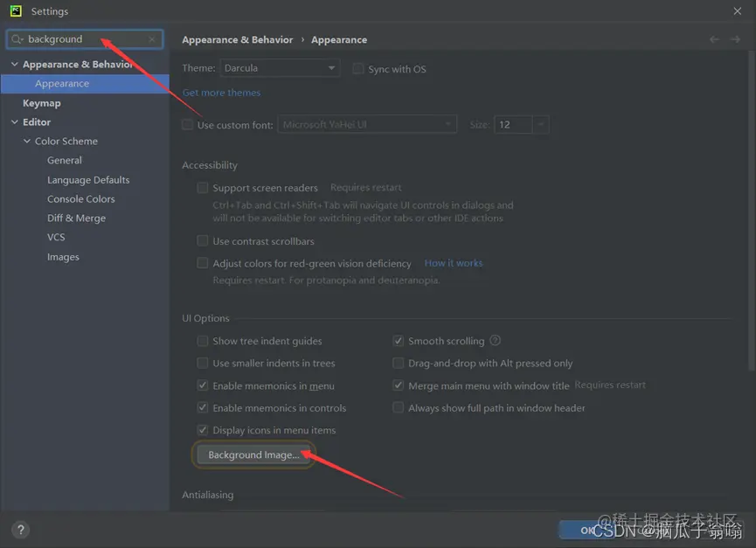Open the Smooth scrolling help icon

(496, 340)
